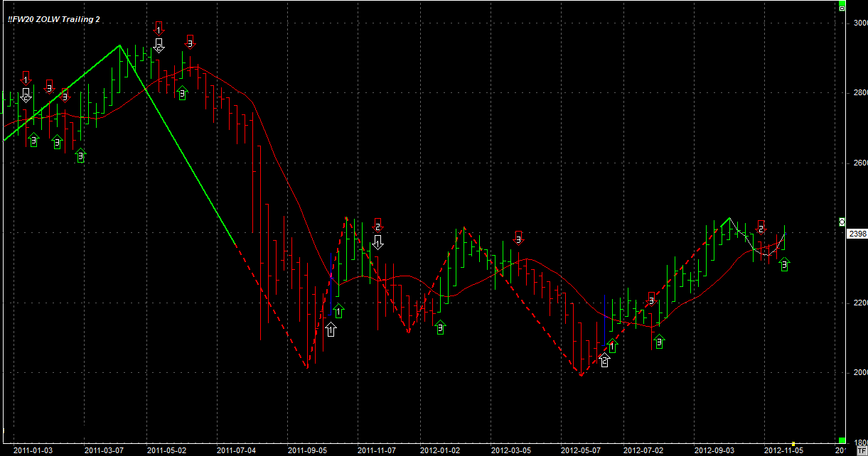This screenshot has height=456, width=868.
Task: Click the 2012-03-05 date label on time axis
Action: pyautogui.click(x=511, y=450)
